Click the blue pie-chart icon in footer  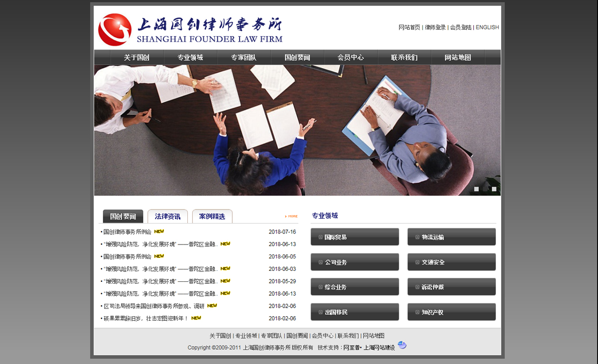[x=402, y=345]
